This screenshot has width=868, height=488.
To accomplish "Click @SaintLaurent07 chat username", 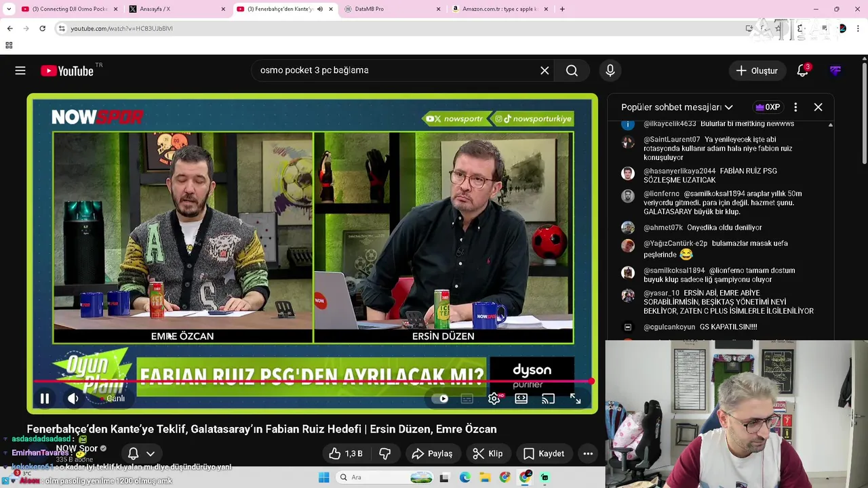I will [x=671, y=140].
